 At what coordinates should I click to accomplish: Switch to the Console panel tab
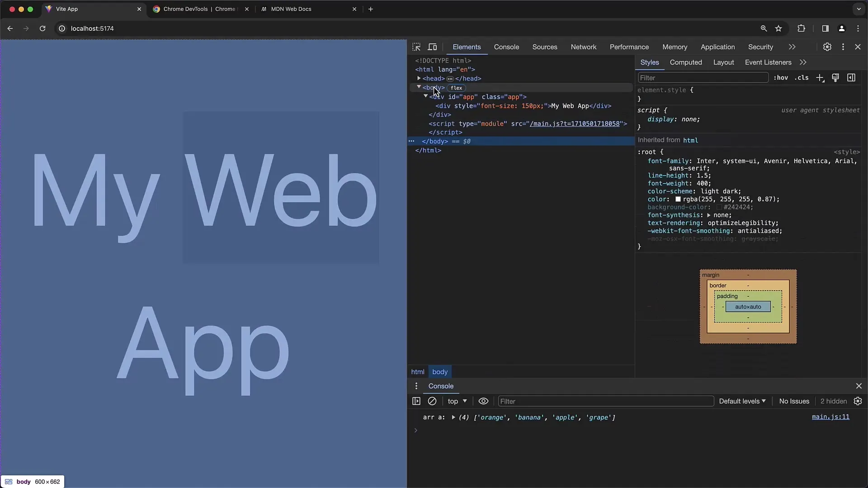pos(506,47)
